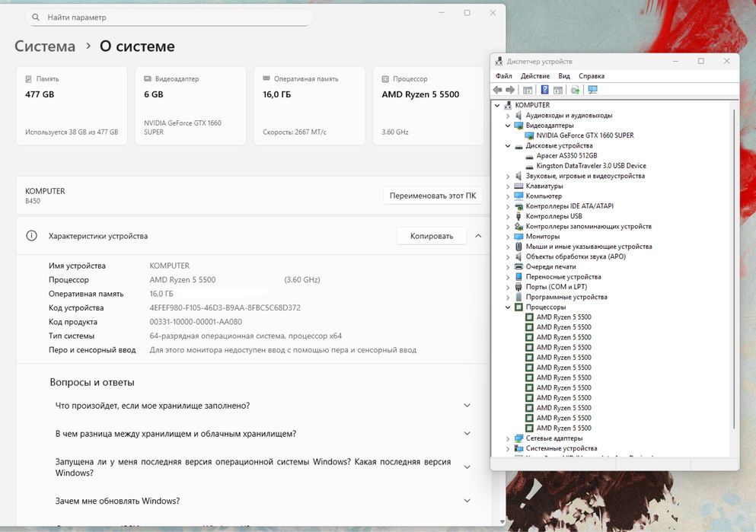The image size is (756, 532).
Task: Click the update driver toolbar icon
Action: [x=576, y=90]
